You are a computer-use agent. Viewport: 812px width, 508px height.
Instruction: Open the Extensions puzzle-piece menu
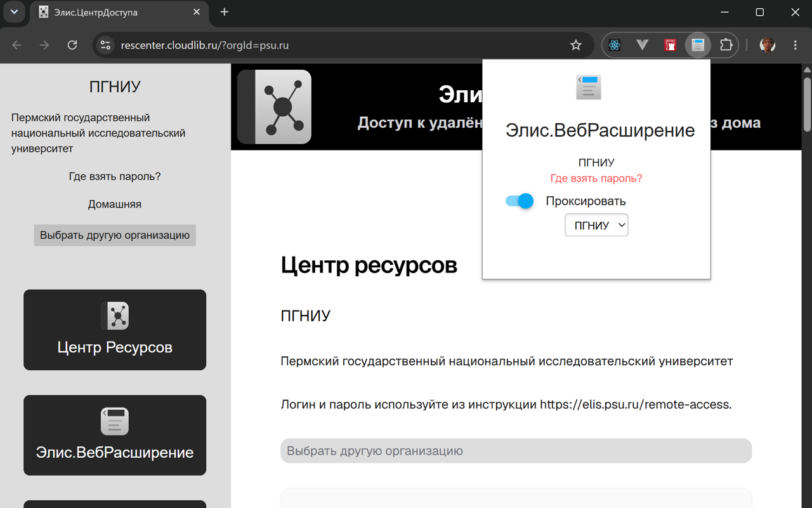pyautogui.click(x=726, y=45)
